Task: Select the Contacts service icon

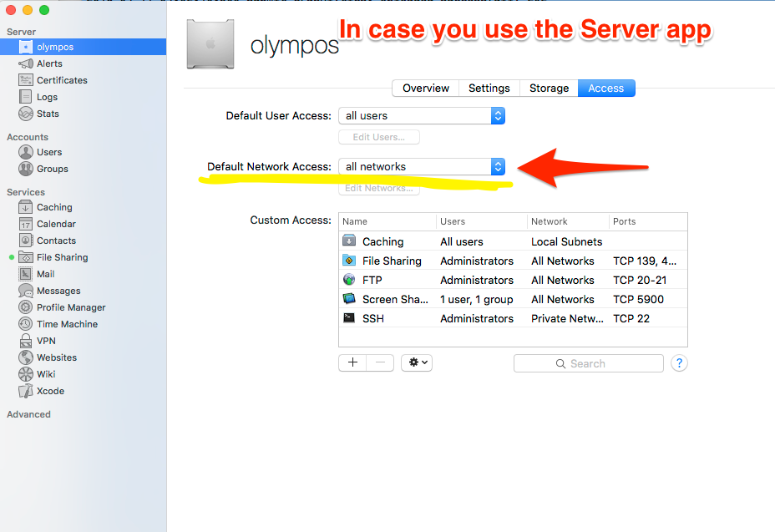Action: (x=26, y=241)
